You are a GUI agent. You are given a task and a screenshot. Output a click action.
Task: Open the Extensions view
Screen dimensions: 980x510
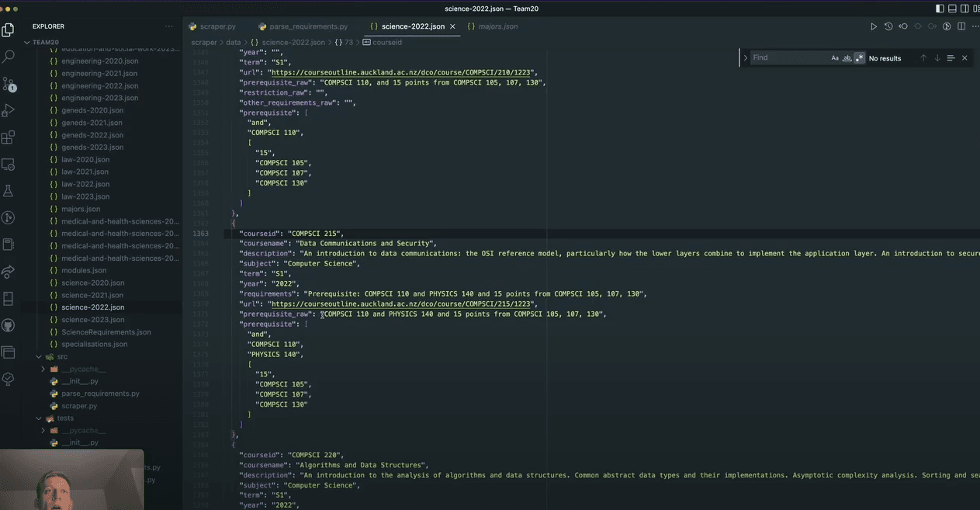click(x=9, y=137)
